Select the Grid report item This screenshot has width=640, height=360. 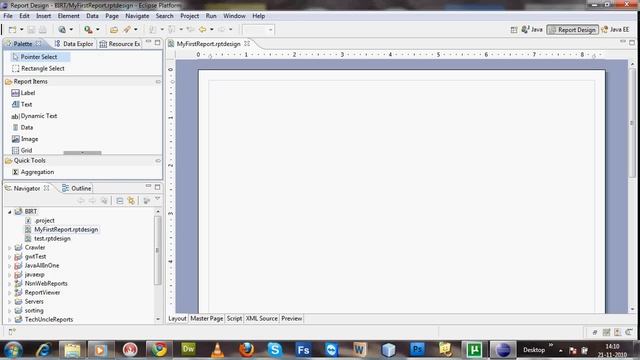22,150
